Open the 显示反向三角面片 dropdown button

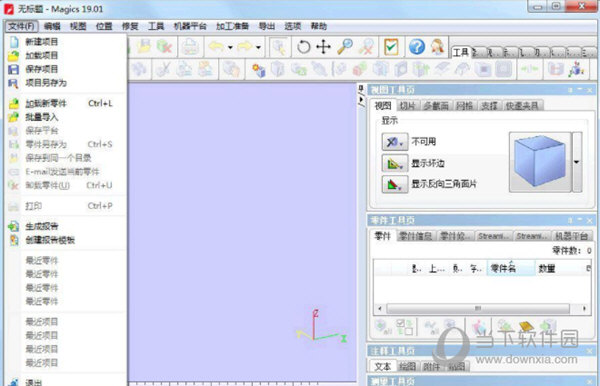click(x=395, y=184)
